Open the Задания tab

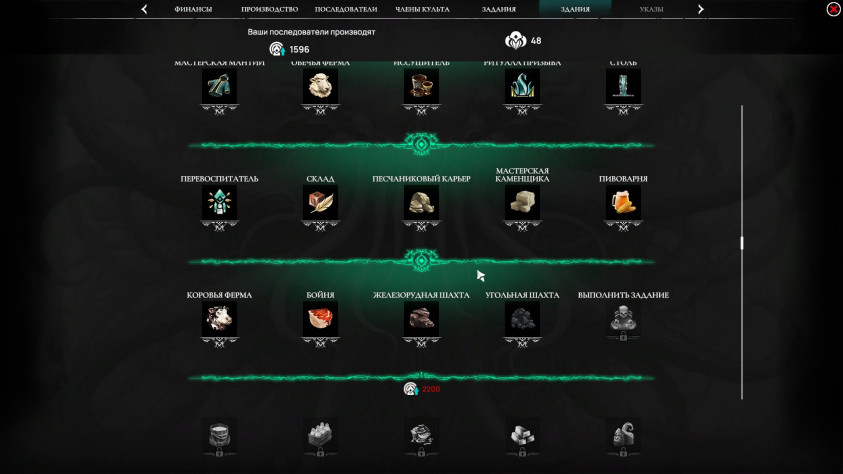point(498,9)
